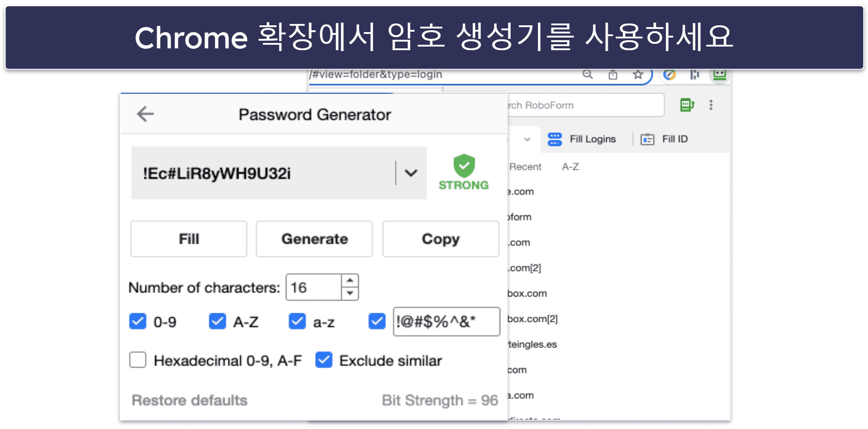Toggle the 0-9 digits checkbox

[x=138, y=321]
